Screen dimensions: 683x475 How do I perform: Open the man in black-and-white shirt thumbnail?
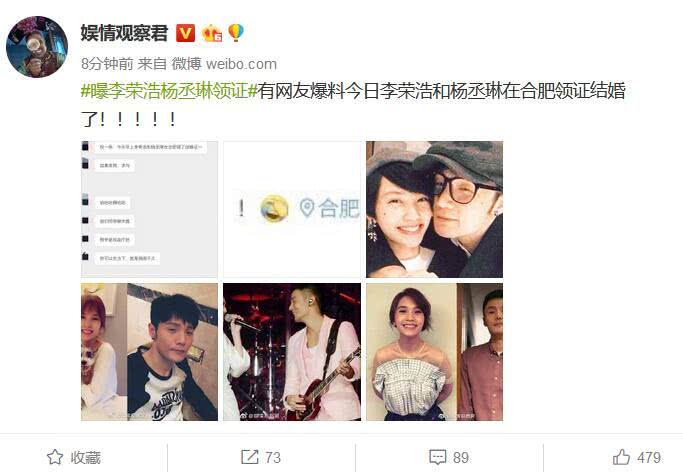149,352
